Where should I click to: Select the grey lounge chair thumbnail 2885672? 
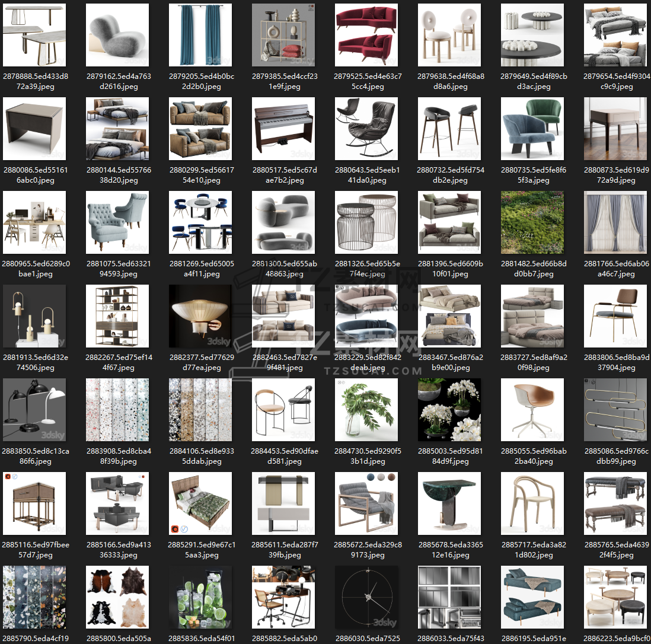pyautogui.click(x=366, y=503)
